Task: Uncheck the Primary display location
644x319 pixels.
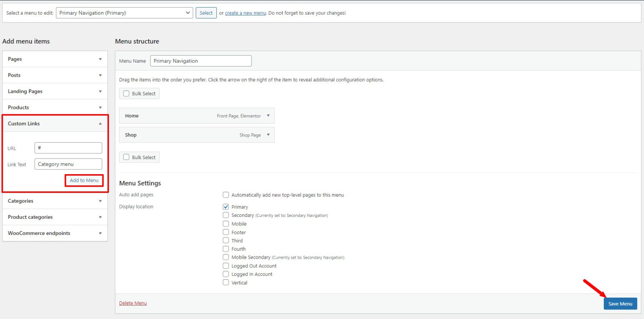Action: (x=226, y=206)
